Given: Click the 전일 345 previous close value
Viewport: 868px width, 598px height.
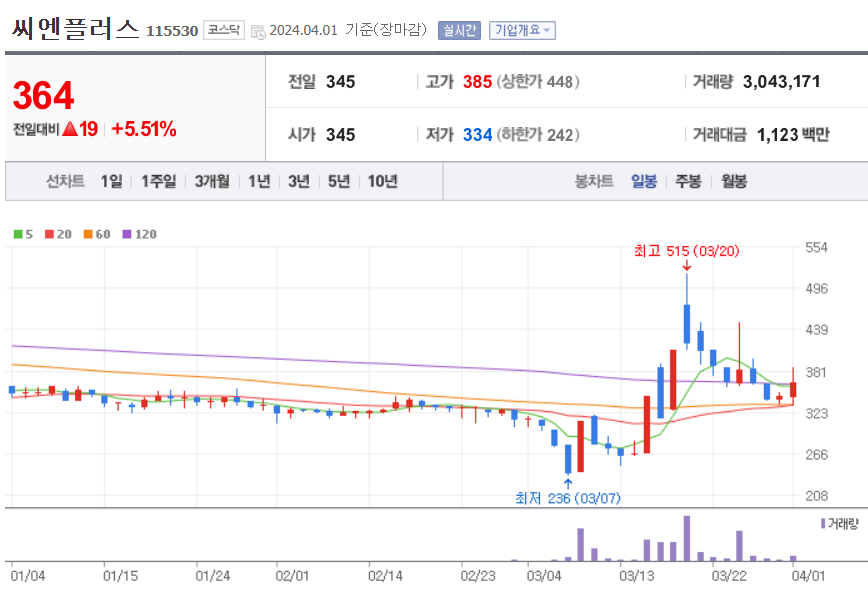Looking at the screenshot, I should [340, 82].
